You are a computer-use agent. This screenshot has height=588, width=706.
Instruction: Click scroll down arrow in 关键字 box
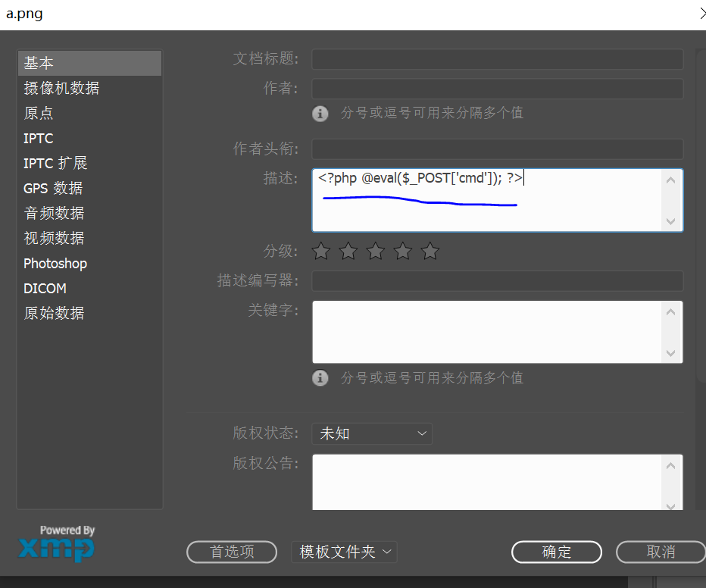pos(671,353)
